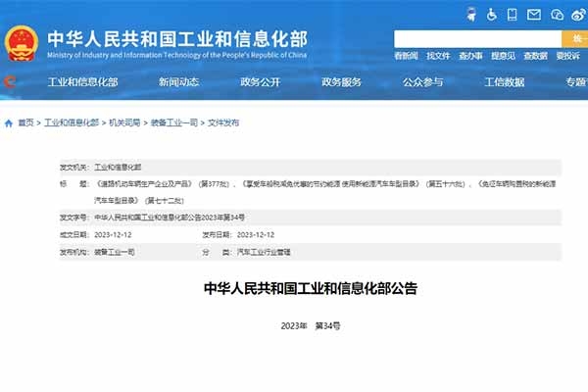
Task: Click 装备工业一司 breadcrumb link
Action: click(x=174, y=122)
